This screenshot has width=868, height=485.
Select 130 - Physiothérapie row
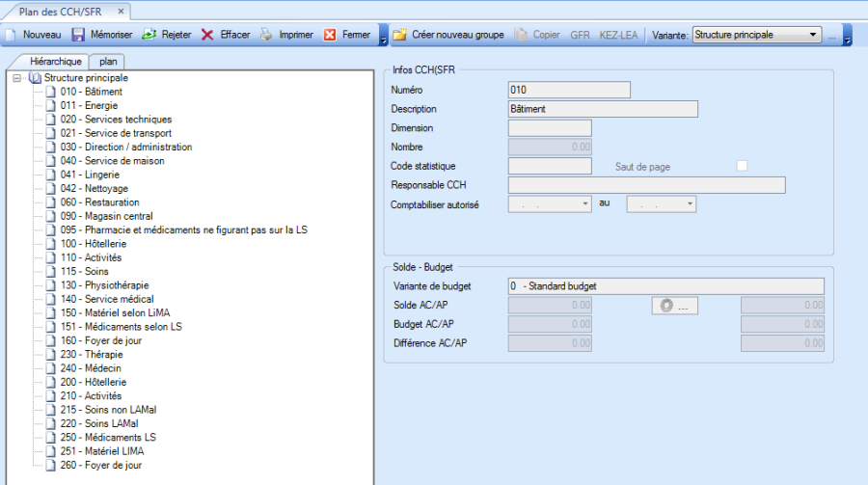point(104,285)
